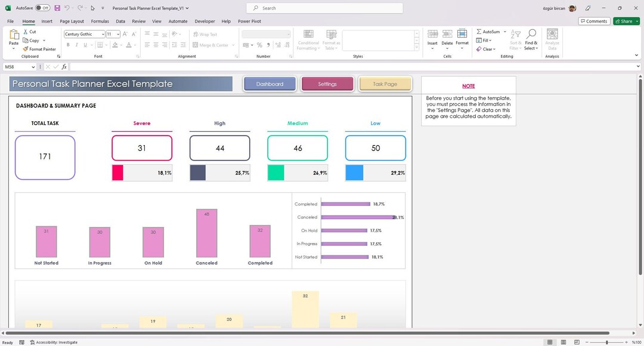Toggle italic formatting in the Font group
The height and width of the screenshot is (346, 644).
point(76,45)
